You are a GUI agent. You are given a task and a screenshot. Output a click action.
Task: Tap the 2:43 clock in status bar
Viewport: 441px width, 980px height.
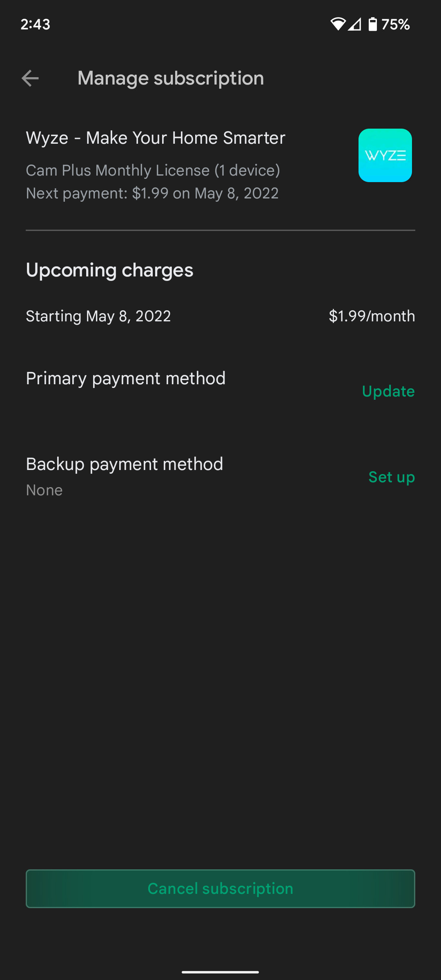pyautogui.click(x=36, y=24)
